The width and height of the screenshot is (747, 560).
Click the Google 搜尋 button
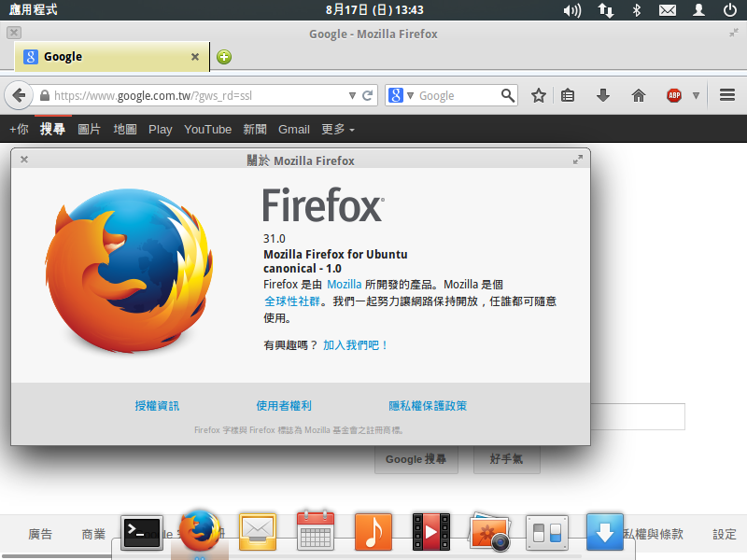416,459
